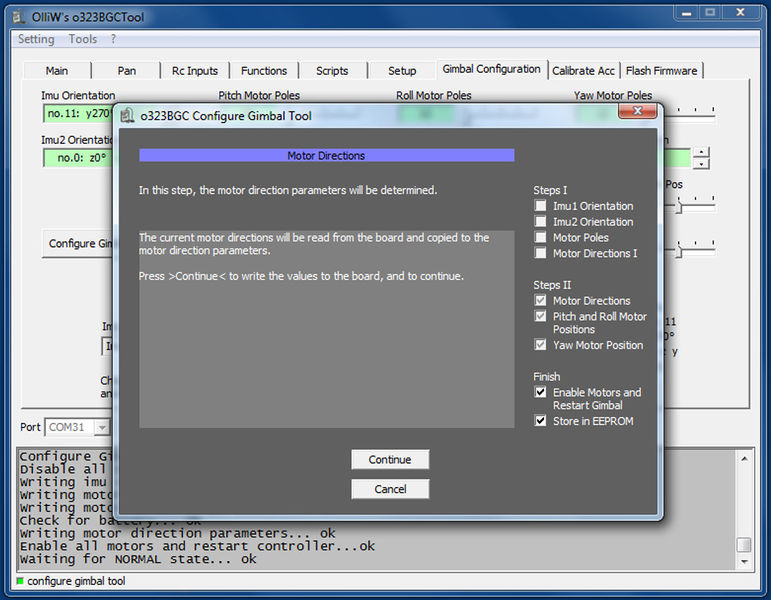Open the Setting menu

click(x=36, y=39)
